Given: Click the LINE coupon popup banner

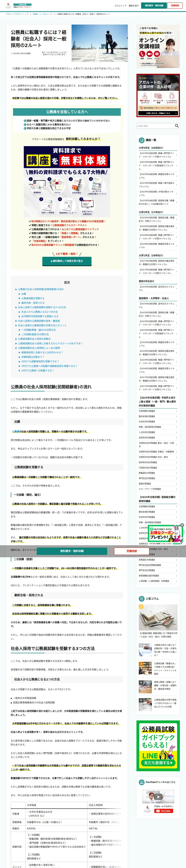Looking at the screenshot, I should tap(165, 535).
